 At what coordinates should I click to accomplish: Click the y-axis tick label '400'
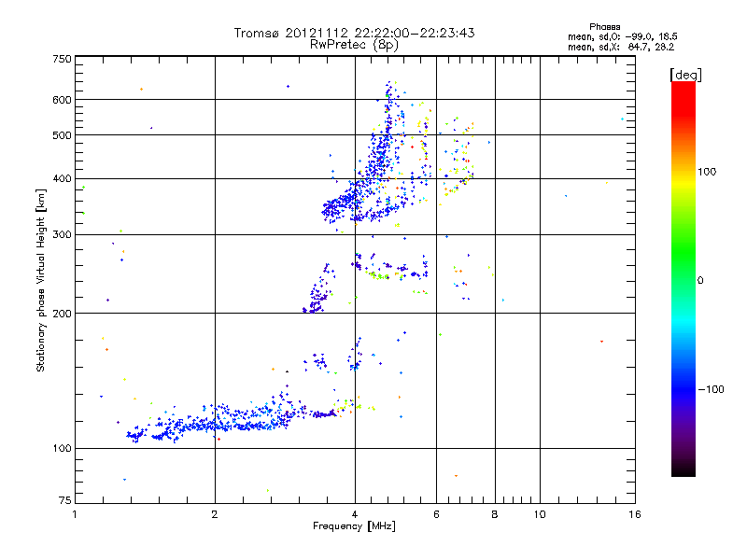(62, 179)
